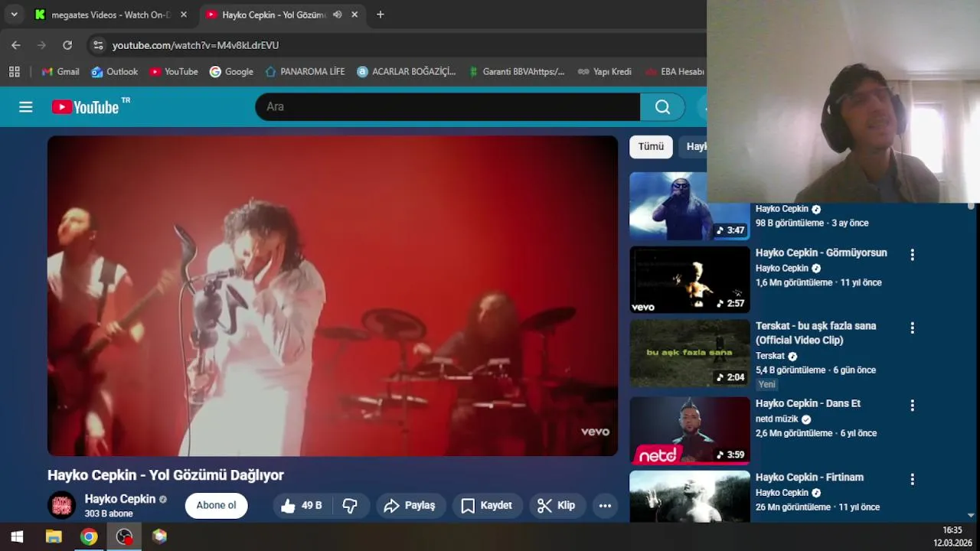Click the thumbs-up like button
This screenshot has height=551, width=980.
point(302,505)
